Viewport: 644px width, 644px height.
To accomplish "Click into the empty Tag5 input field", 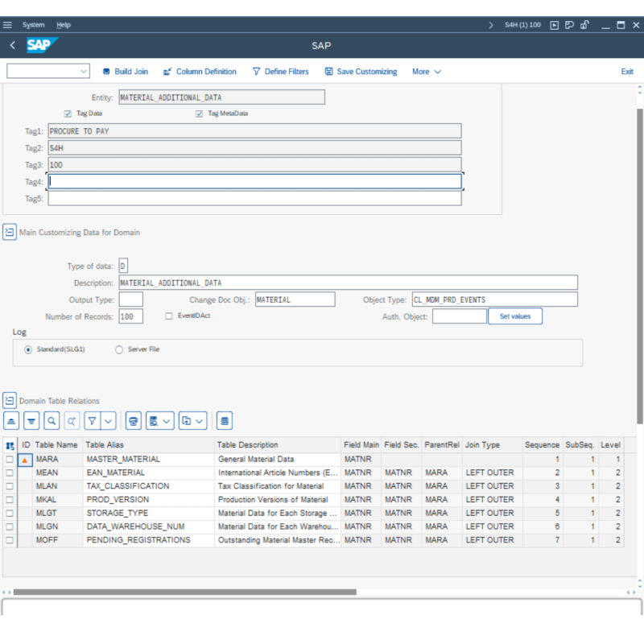I will 242,198.
